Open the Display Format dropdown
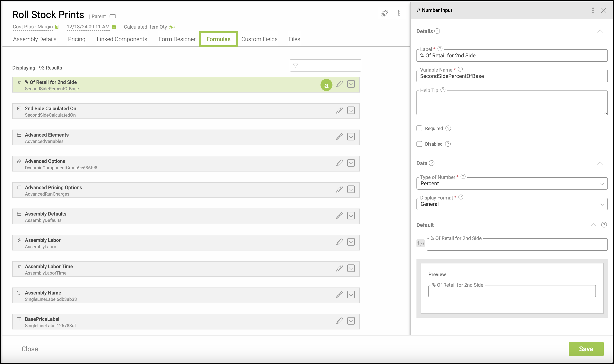Viewport: 614px width, 364px height. pos(512,204)
